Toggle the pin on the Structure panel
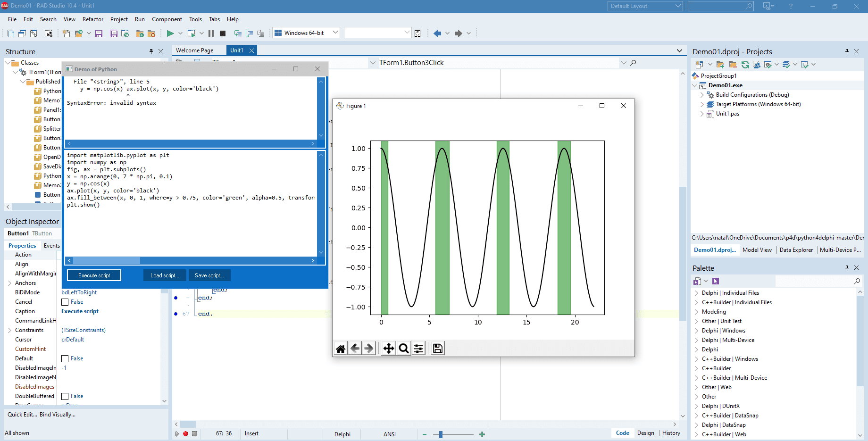The height and width of the screenshot is (441, 868). pos(150,51)
